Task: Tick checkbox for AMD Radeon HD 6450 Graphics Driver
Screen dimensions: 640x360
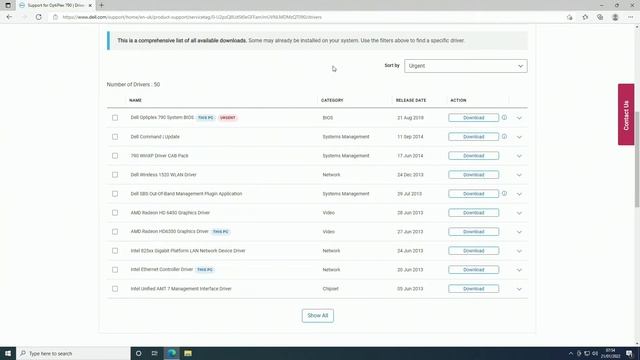Action: [x=115, y=213]
